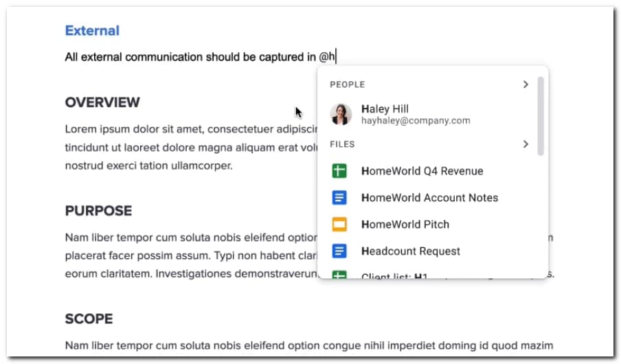Pick the HomeWorld Account Notes suggestion

click(x=429, y=198)
